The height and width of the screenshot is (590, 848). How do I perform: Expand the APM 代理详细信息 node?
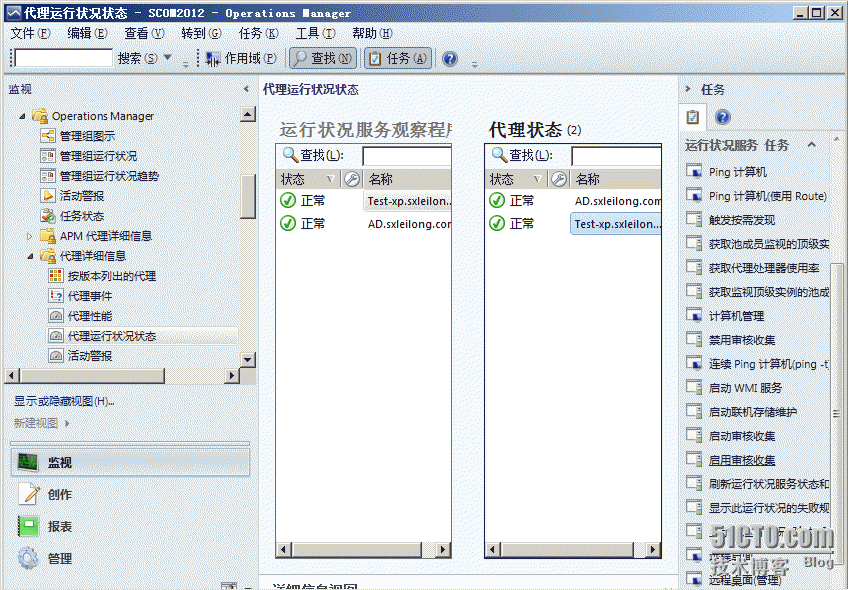(x=29, y=236)
